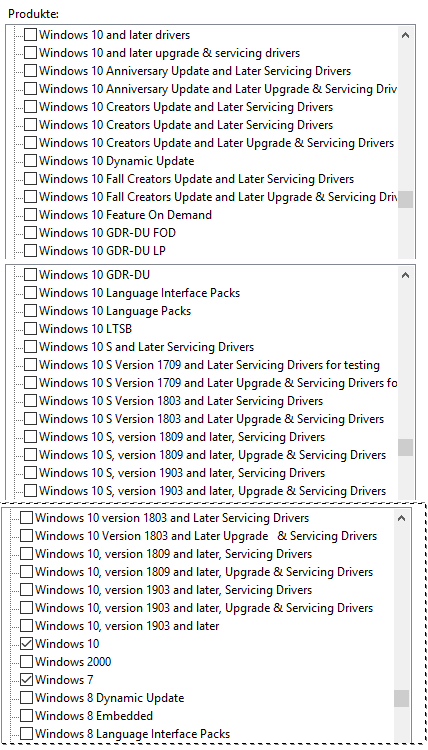
Task: Check Windows 10 S and Later Servicing Drivers
Action: 30,347
